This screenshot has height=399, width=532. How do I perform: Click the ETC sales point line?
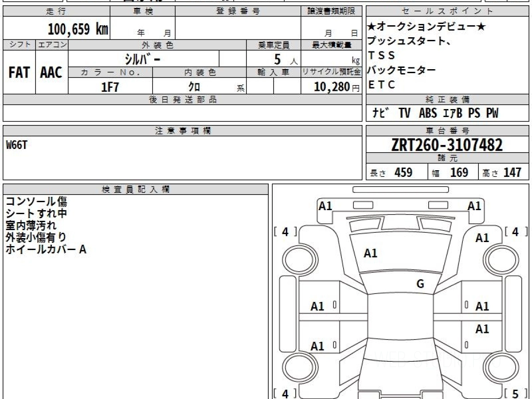click(x=381, y=85)
